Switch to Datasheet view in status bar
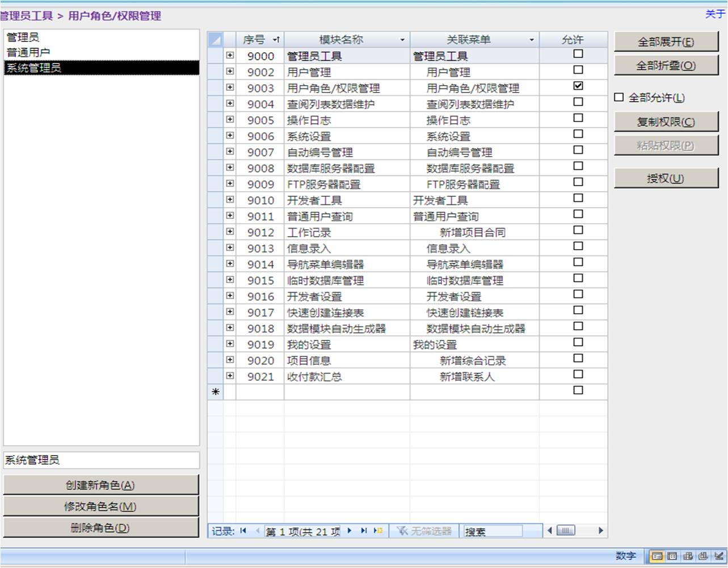 pos(672,556)
